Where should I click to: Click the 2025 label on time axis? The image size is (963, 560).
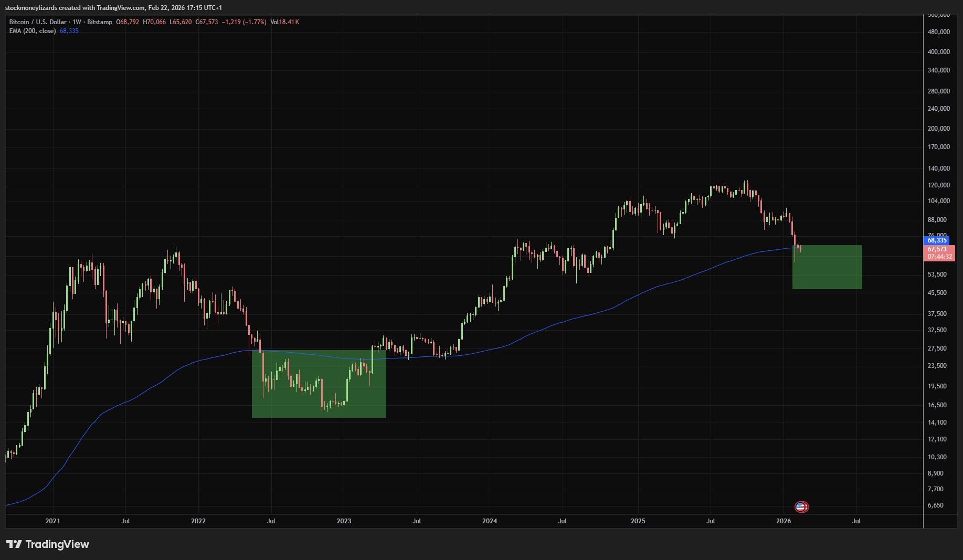[638, 521]
